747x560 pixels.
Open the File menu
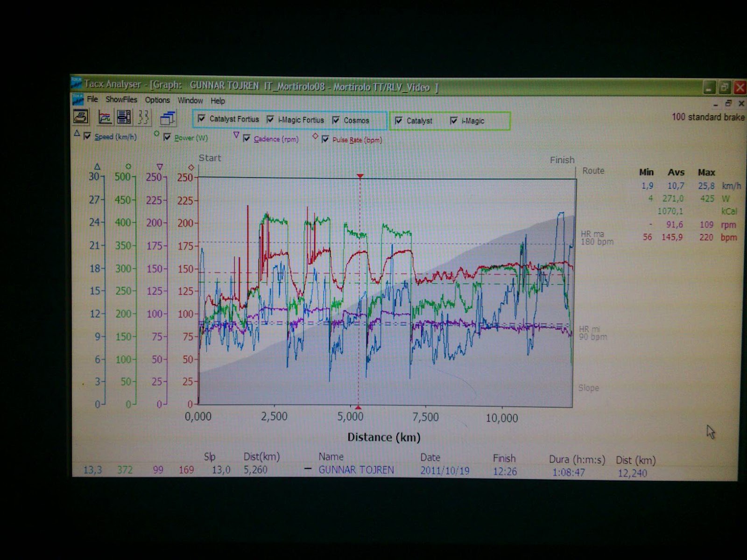click(92, 99)
